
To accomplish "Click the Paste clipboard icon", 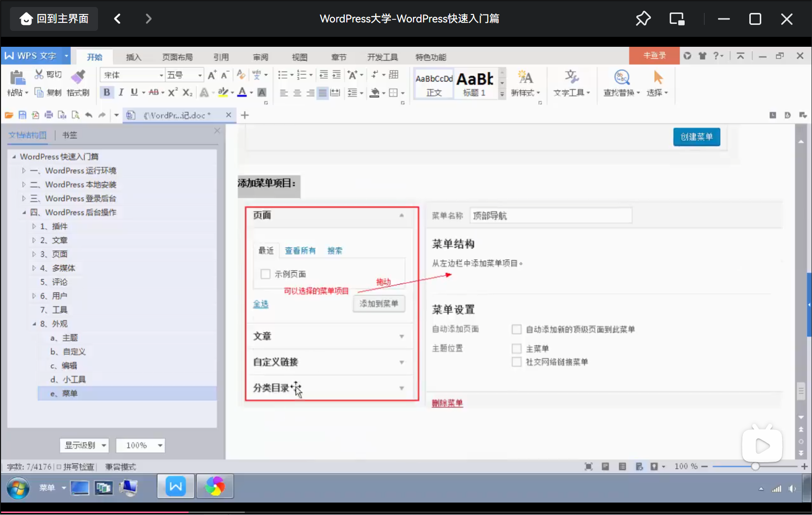I will point(17,78).
